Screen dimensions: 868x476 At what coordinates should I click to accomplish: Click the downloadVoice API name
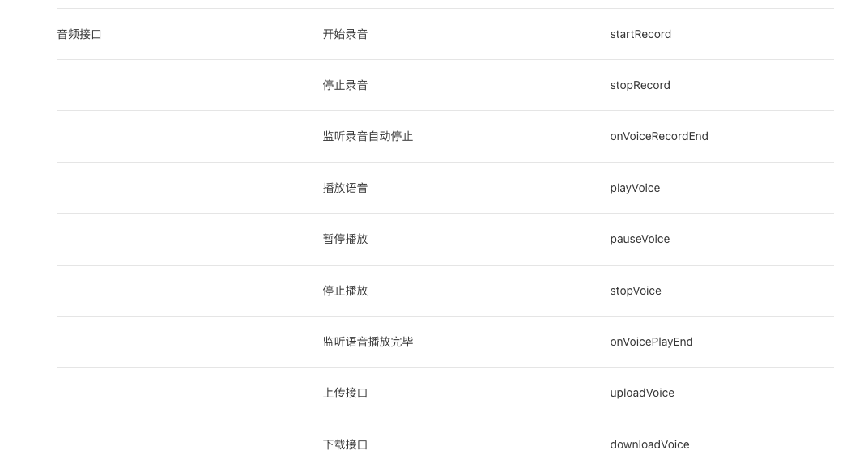point(649,445)
